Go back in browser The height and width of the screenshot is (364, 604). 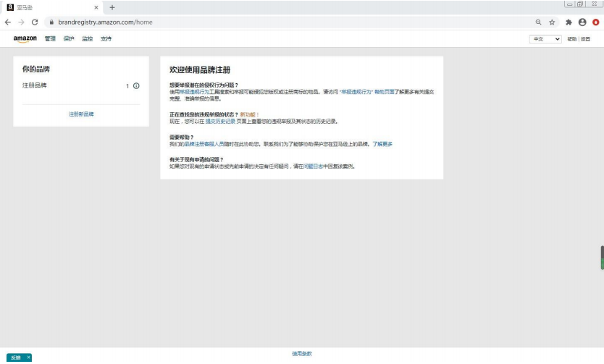pyautogui.click(x=8, y=22)
